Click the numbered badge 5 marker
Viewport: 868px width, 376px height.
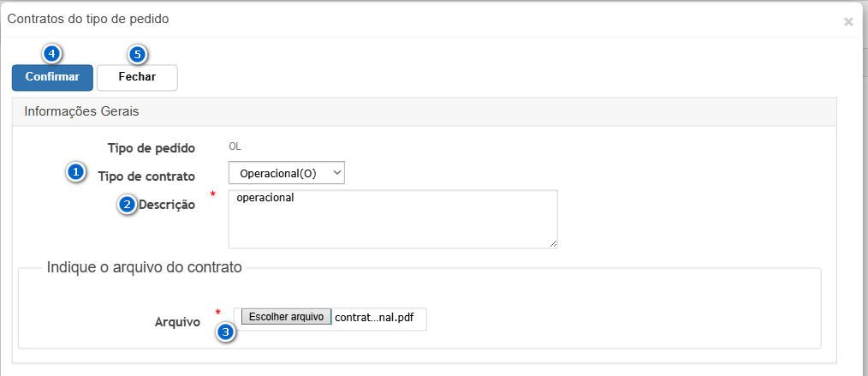point(137,54)
